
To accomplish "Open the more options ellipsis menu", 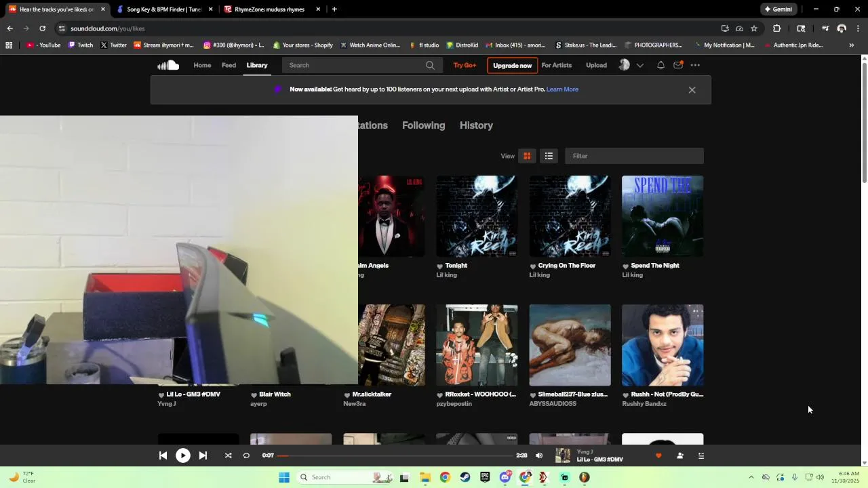I will [x=695, y=65].
